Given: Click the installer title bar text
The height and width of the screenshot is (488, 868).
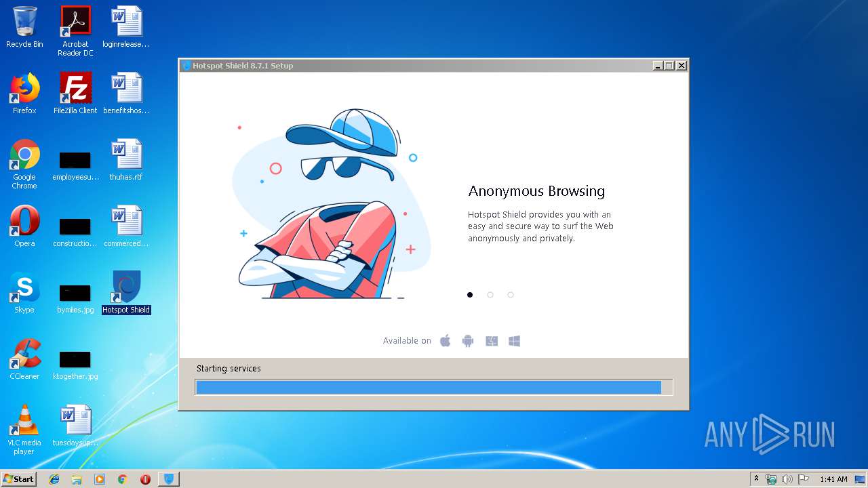Looking at the screenshot, I should [x=243, y=66].
